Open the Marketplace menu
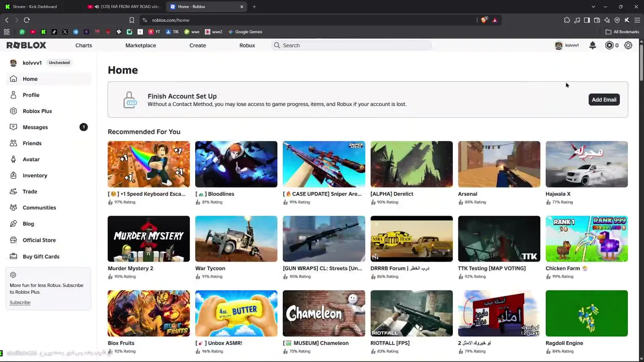The width and height of the screenshot is (644, 362). 140,45
